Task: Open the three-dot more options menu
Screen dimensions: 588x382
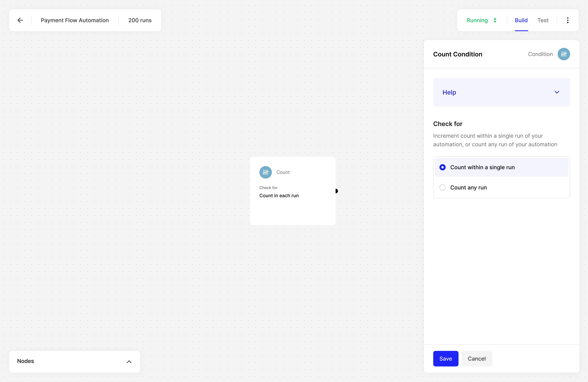Action: [x=568, y=20]
